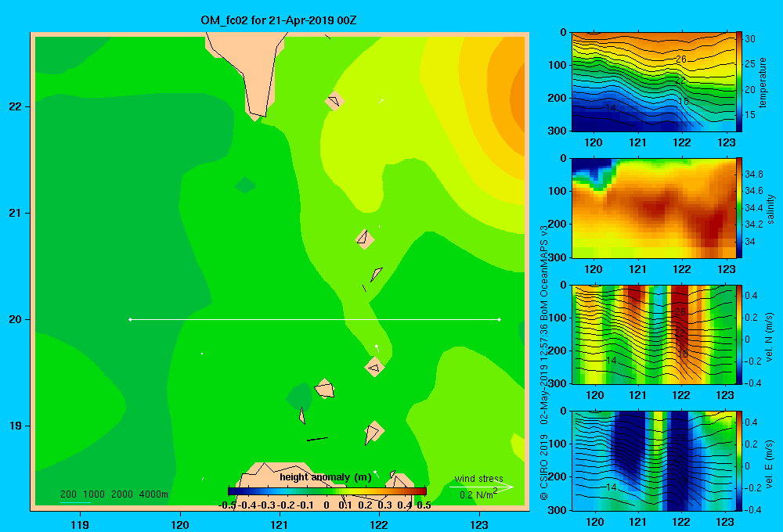Click the eastern endpoint diamond of the transect
The image size is (783, 532).
coord(500,319)
